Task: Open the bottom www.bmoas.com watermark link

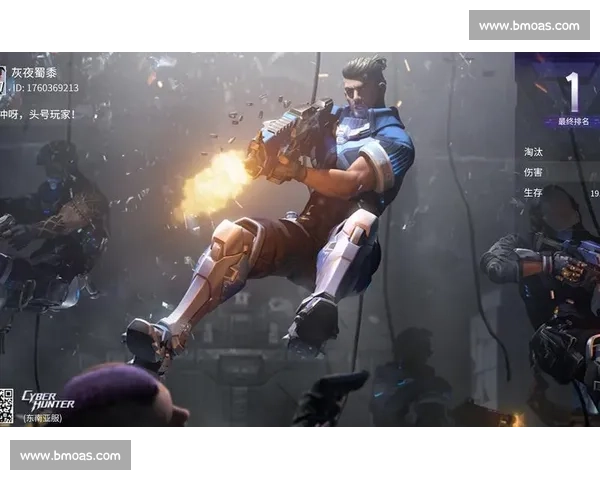Action: pyautogui.click(x=71, y=456)
